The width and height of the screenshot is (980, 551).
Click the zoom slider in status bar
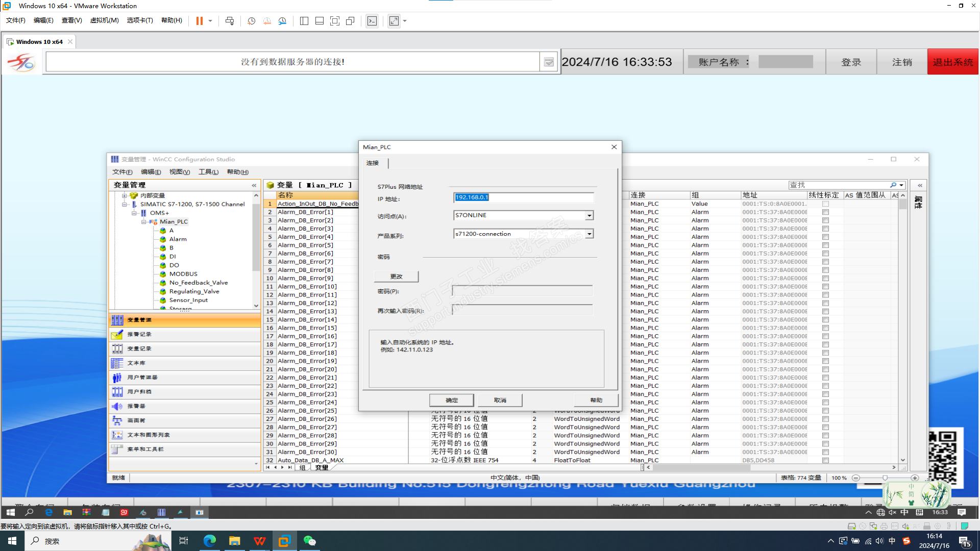(x=885, y=478)
